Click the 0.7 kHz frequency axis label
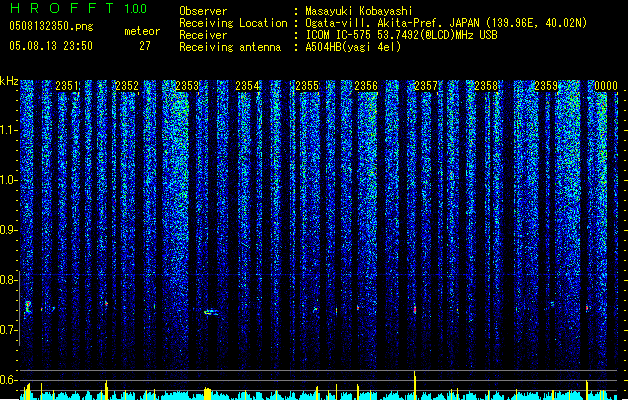Viewport: 629px width, 400px height. pos(8,330)
